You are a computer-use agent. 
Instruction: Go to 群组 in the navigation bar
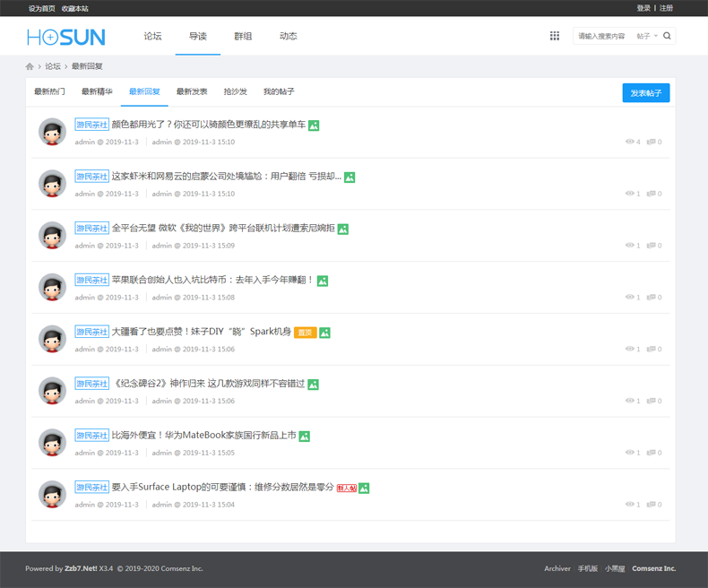pyautogui.click(x=243, y=37)
